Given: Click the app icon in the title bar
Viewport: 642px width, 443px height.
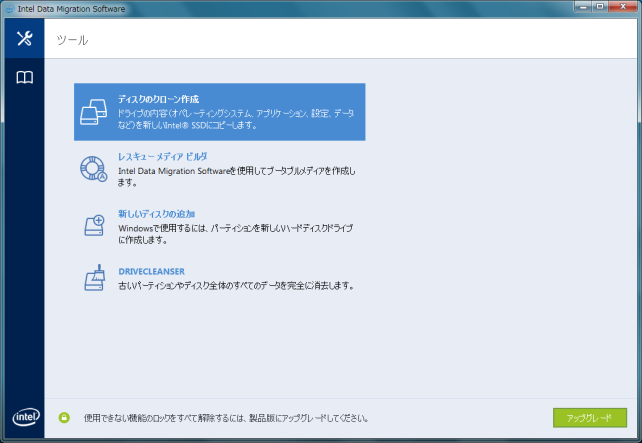Looking at the screenshot, I should coord(10,9).
